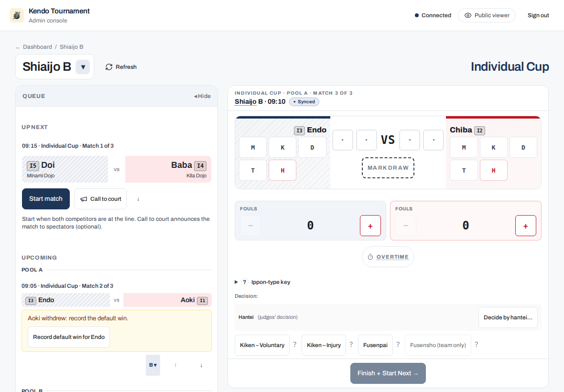Select the Doi competitor card
The height and width of the screenshot is (392, 564).
coord(65,169)
